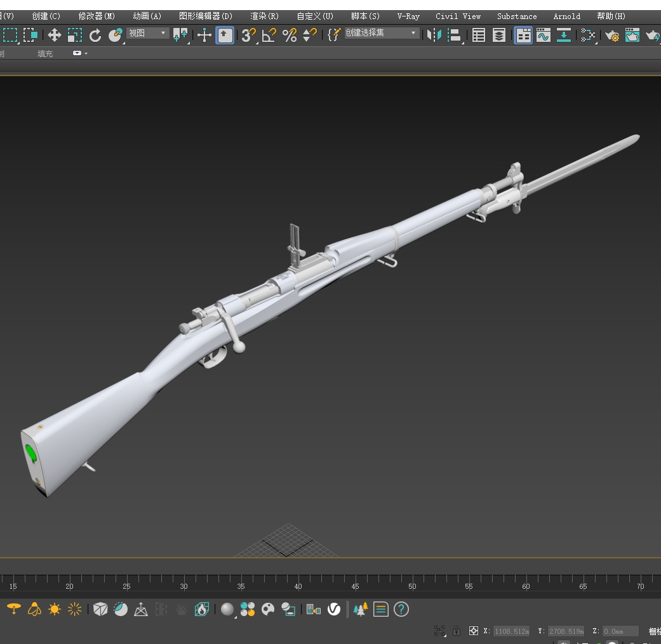Toggle Spinner Snap
Screen dimensions: 661x644
(310, 35)
